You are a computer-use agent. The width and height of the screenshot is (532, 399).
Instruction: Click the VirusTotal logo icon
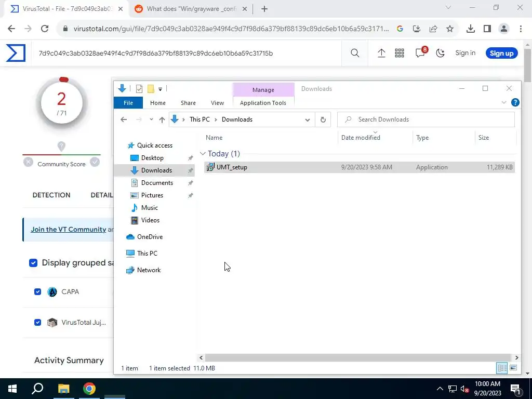(16, 54)
